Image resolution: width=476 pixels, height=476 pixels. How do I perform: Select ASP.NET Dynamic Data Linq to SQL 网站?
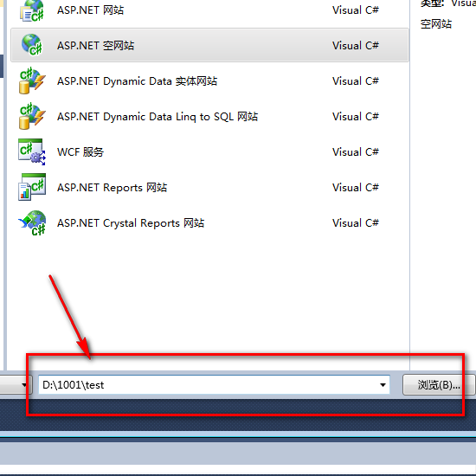coord(158,117)
